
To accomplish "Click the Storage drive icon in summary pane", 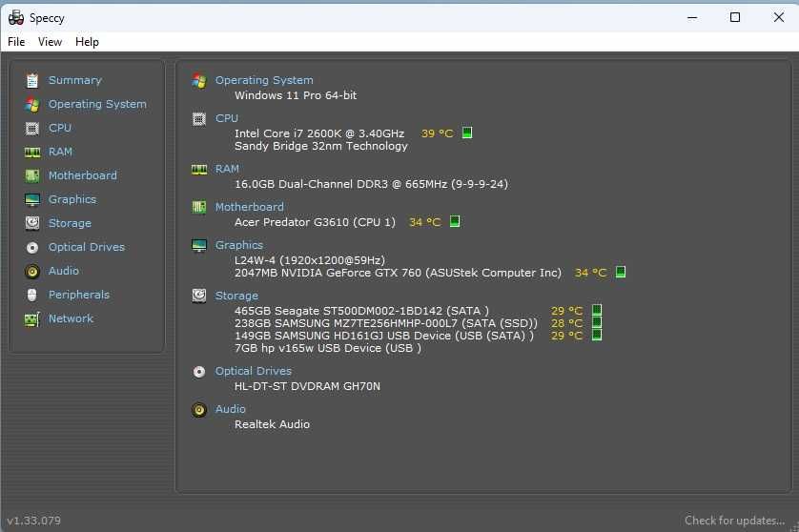I will [x=199, y=296].
